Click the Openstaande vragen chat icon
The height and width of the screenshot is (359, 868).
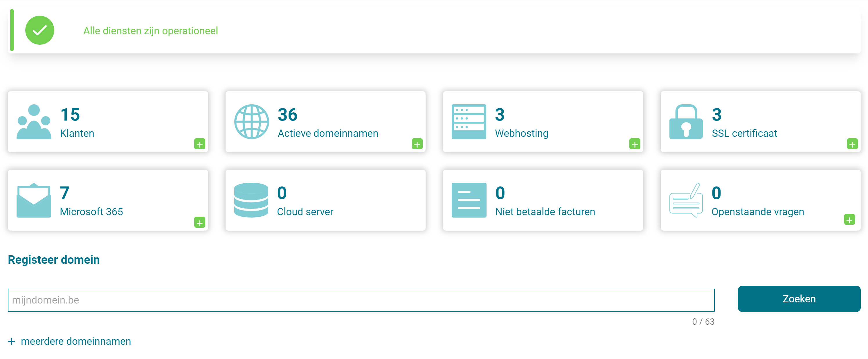click(x=686, y=200)
